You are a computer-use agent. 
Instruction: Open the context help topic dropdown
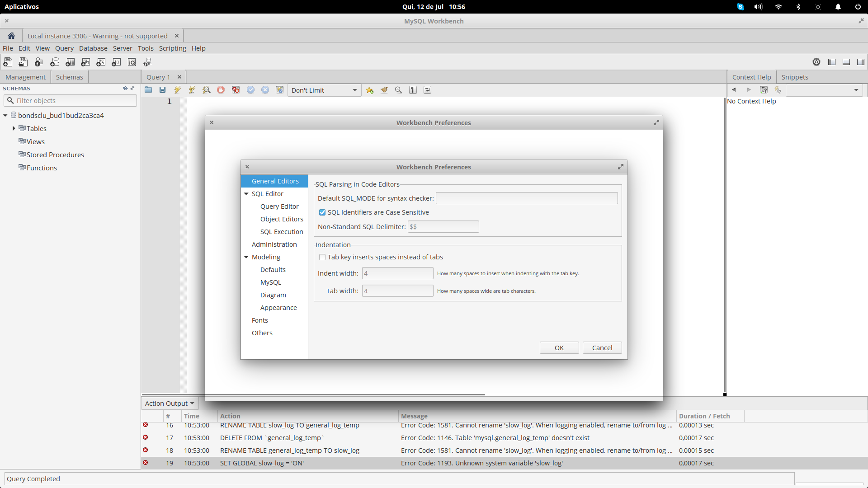pos(824,90)
